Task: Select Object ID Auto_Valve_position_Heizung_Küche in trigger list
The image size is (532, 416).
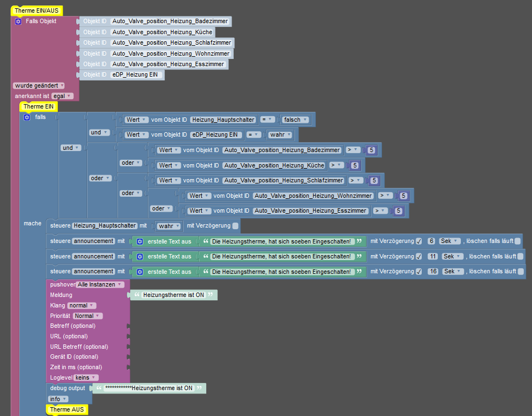Action: [x=162, y=32]
